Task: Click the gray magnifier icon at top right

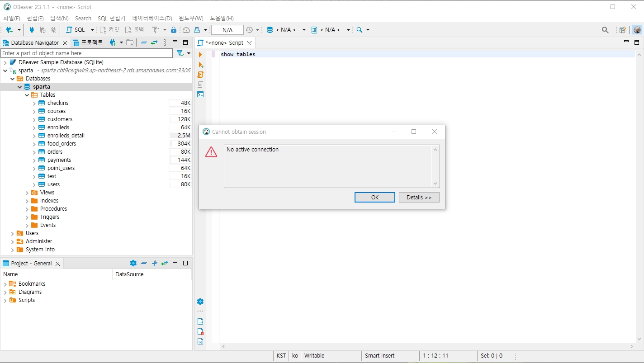Action: [605, 30]
